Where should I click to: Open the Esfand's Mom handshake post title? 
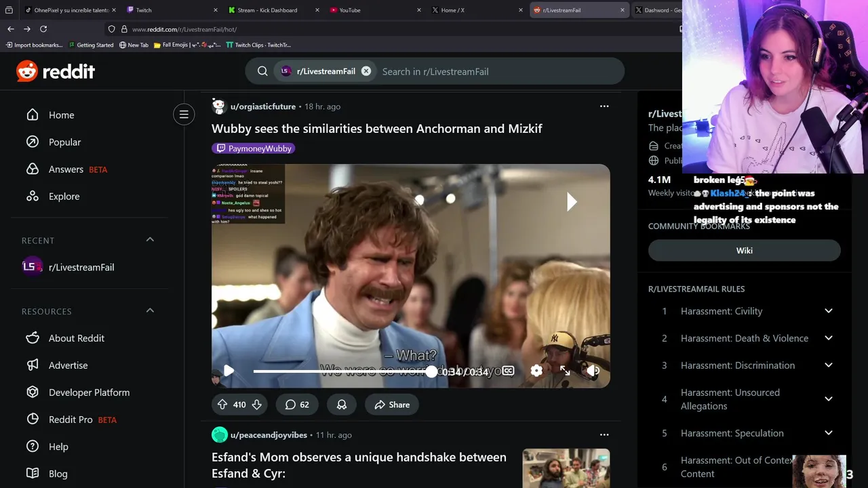point(359,465)
